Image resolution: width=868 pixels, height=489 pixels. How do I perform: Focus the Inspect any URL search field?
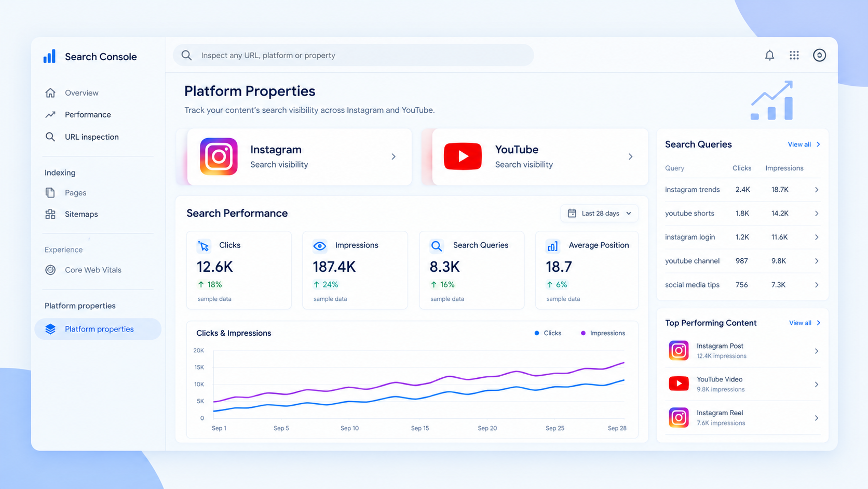coord(354,55)
